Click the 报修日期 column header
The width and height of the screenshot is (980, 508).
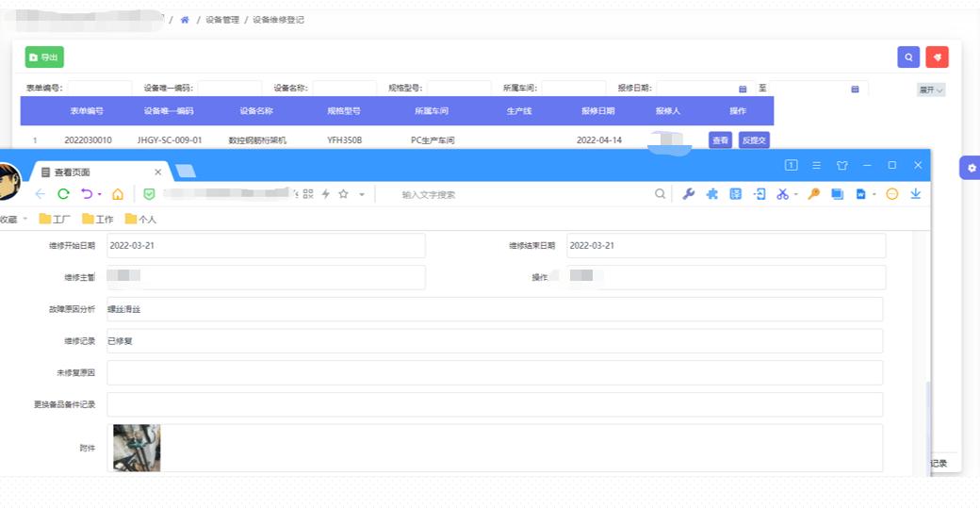click(598, 110)
